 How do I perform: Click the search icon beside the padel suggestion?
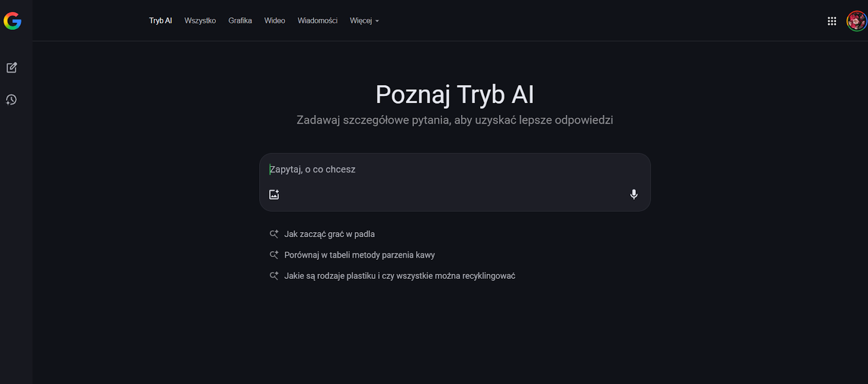[274, 234]
